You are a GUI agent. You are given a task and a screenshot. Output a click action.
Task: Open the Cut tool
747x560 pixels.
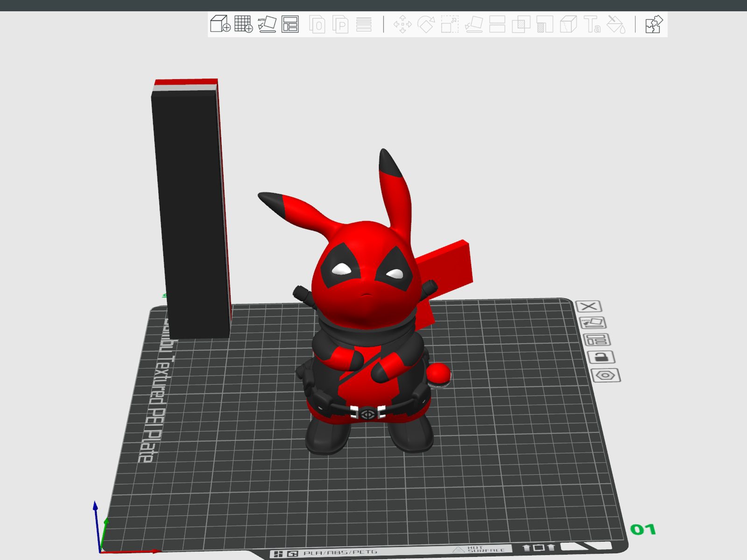[497, 24]
